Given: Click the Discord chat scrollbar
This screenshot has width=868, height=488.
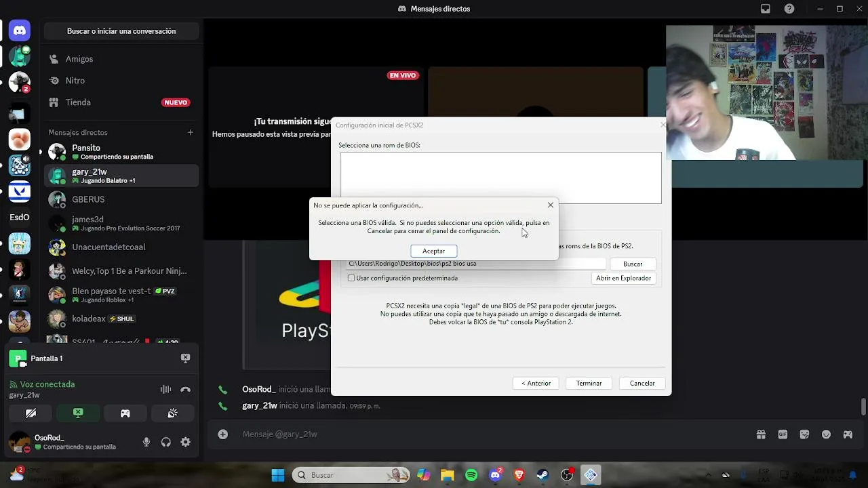Looking at the screenshot, I should [863, 407].
